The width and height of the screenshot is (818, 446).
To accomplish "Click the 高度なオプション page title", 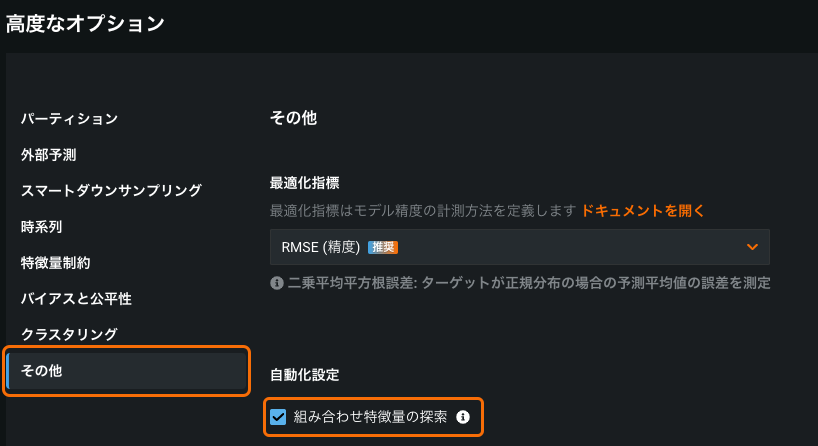I will tap(85, 24).
